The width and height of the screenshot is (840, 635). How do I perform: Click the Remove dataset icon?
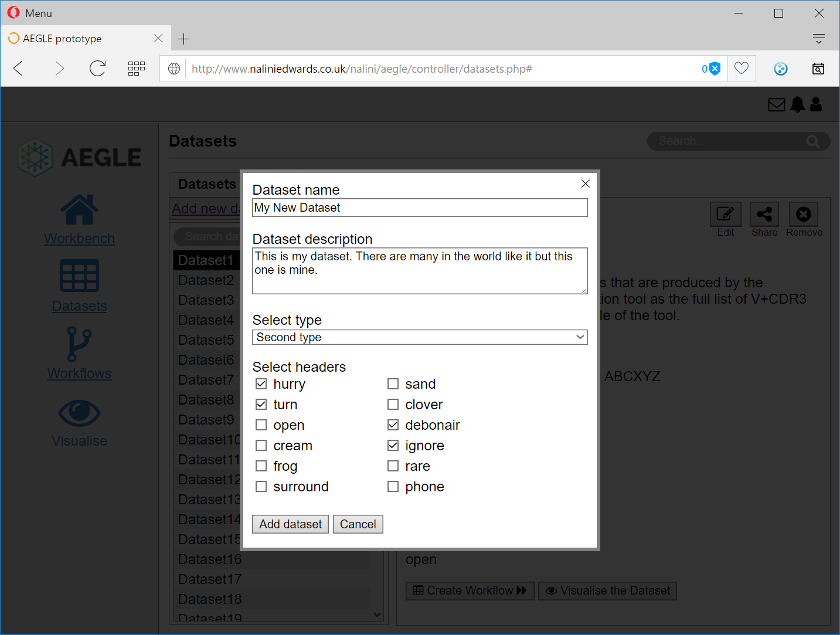click(x=804, y=214)
